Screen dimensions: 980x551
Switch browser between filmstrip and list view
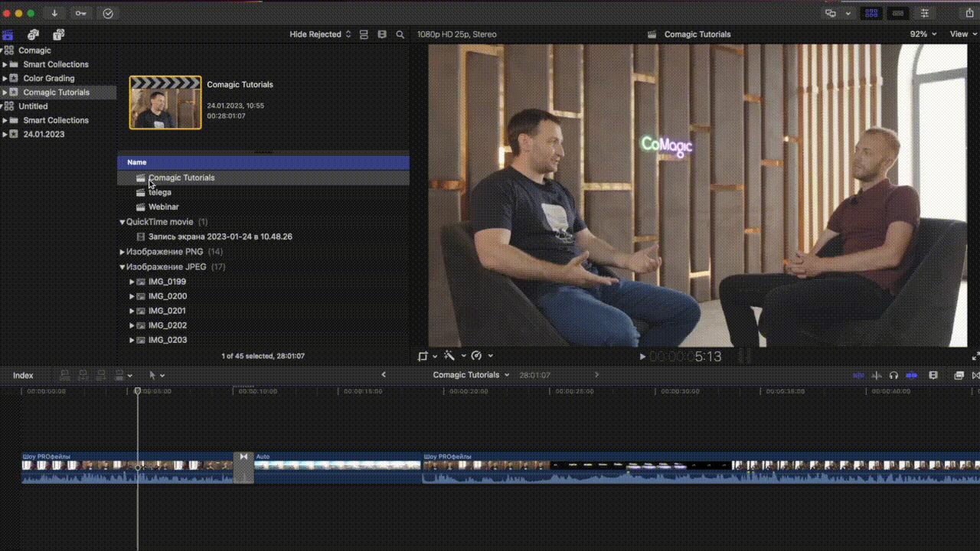click(382, 34)
